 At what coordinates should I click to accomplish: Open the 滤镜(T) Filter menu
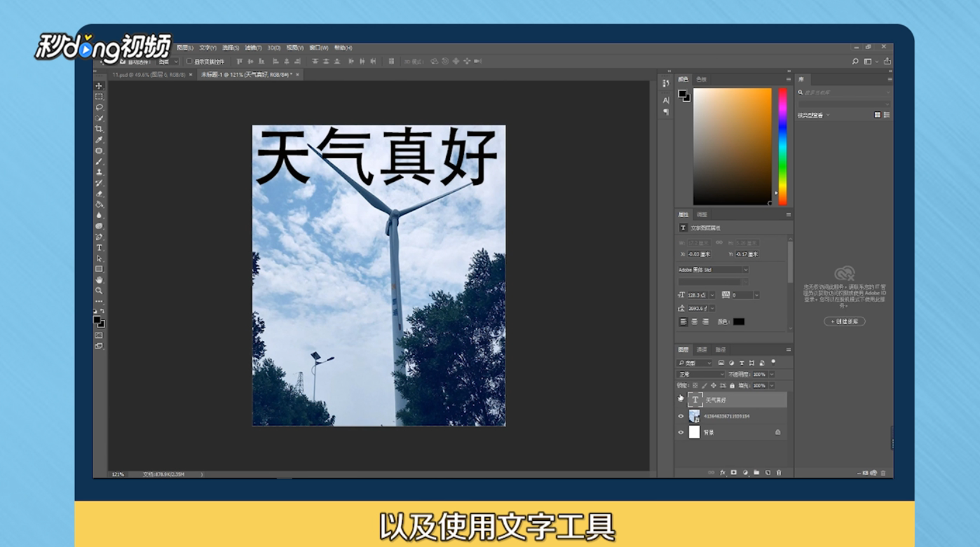coord(253,48)
